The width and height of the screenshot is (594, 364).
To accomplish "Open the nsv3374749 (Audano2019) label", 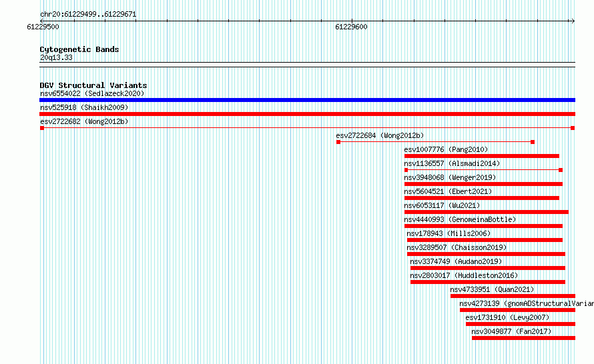I will pyautogui.click(x=456, y=261).
